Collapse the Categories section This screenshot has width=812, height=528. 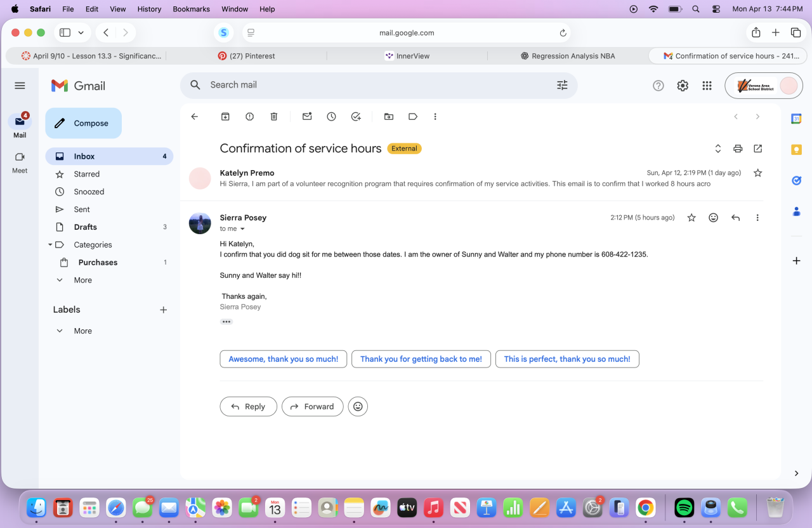pyautogui.click(x=50, y=245)
